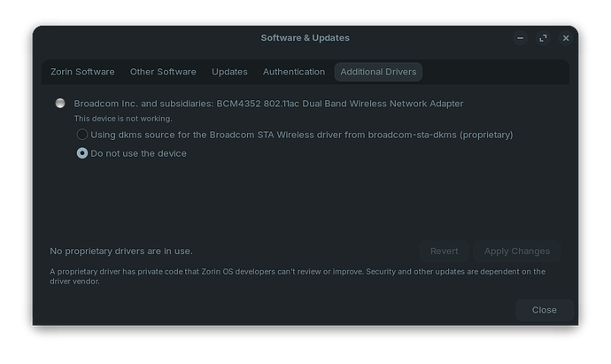Click the Apply Changes button
611x364 pixels.
click(x=517, y=251)
